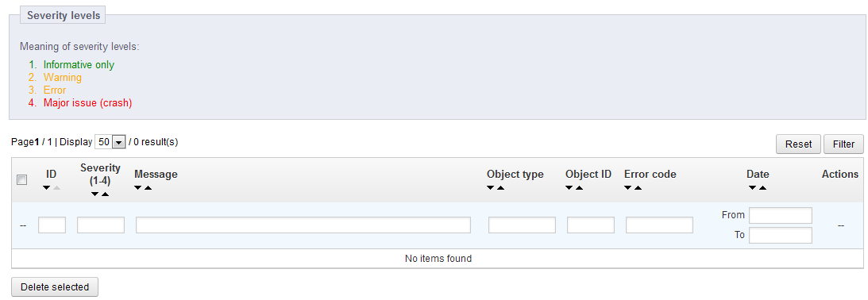
Task: Sort Date column descending arrow
Action: point(753,188)
